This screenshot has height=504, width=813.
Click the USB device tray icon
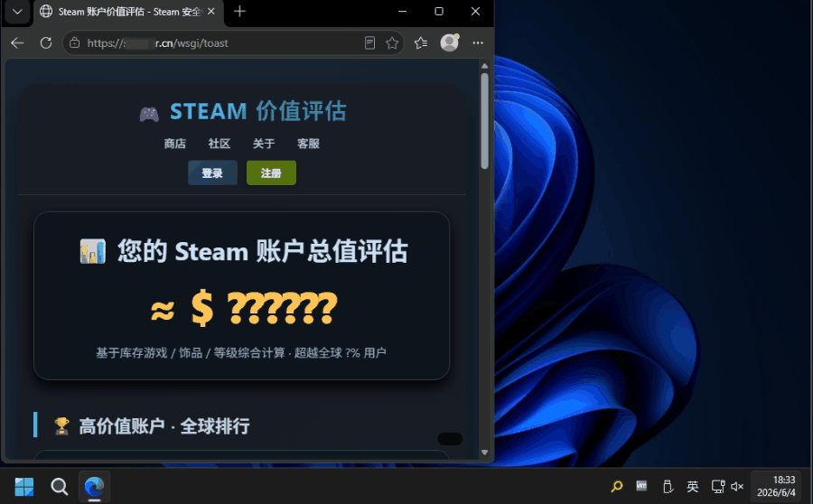click(x=668, y=486)
